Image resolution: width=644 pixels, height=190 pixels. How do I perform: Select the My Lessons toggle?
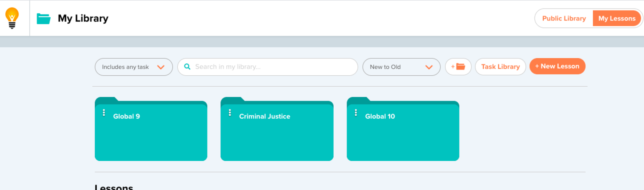(x=617, y=19)
